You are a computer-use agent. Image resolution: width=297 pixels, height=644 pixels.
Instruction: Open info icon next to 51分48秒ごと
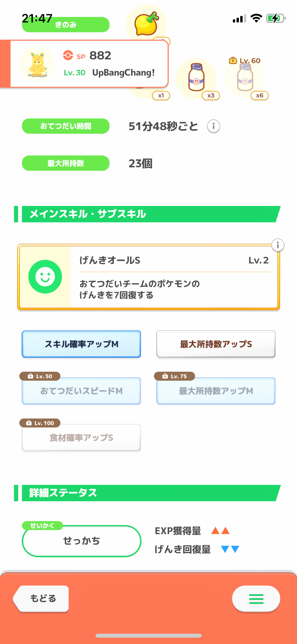click(x=213, y=126)
